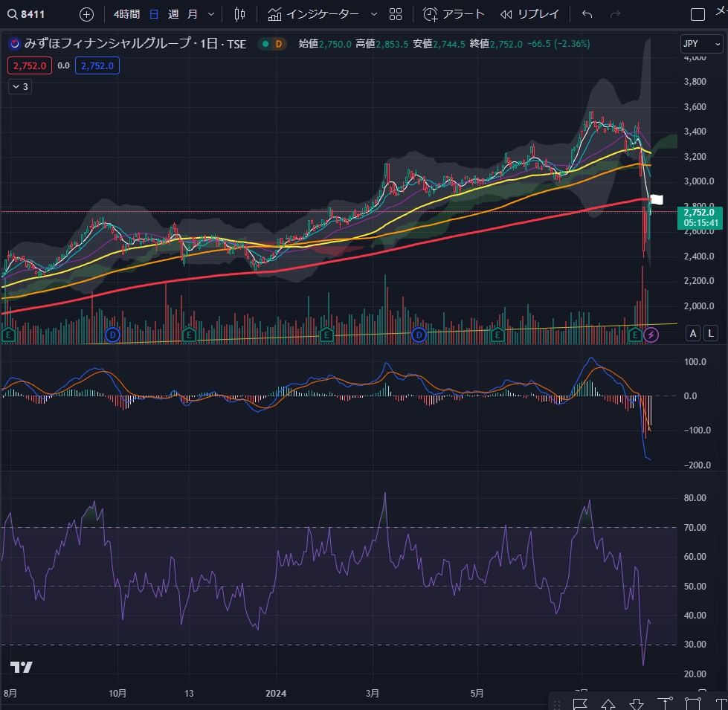Screen dimensions: 728x710
Task: Select the arrow down drawing tool
Action: point(637,704)
